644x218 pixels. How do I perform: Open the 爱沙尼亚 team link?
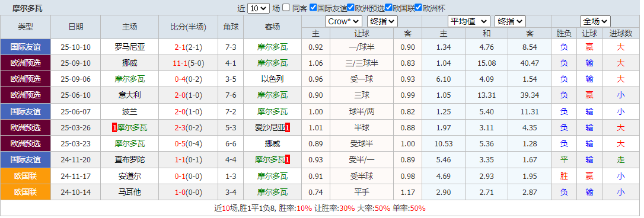[270, 128]
